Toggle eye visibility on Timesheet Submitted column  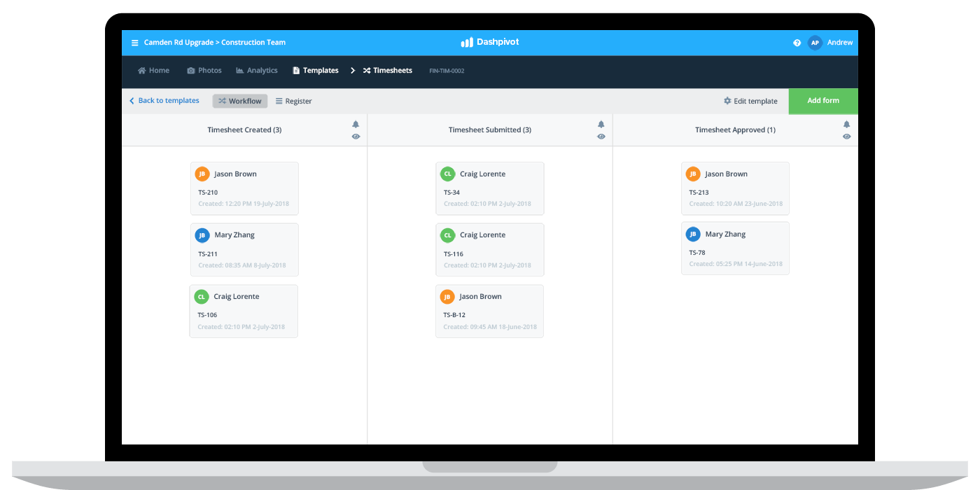pyautogui.click(x=601, y=136)
